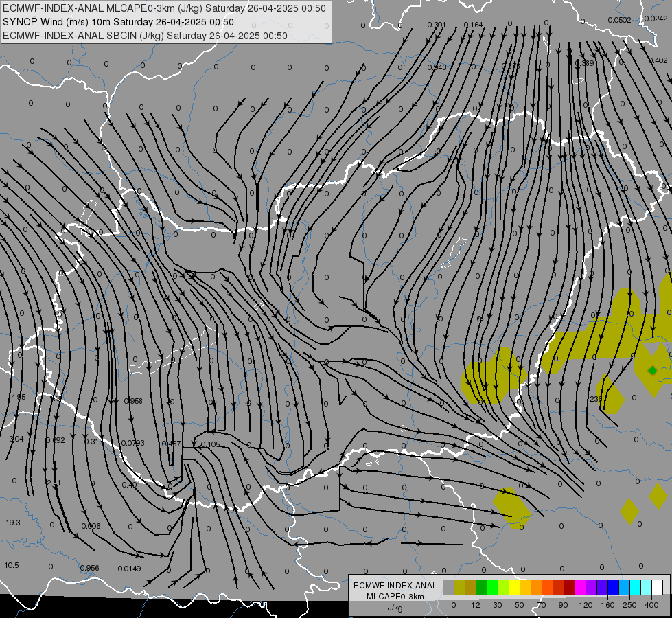
Task: Click the map value 0.0242
Action: click(656, 19)
